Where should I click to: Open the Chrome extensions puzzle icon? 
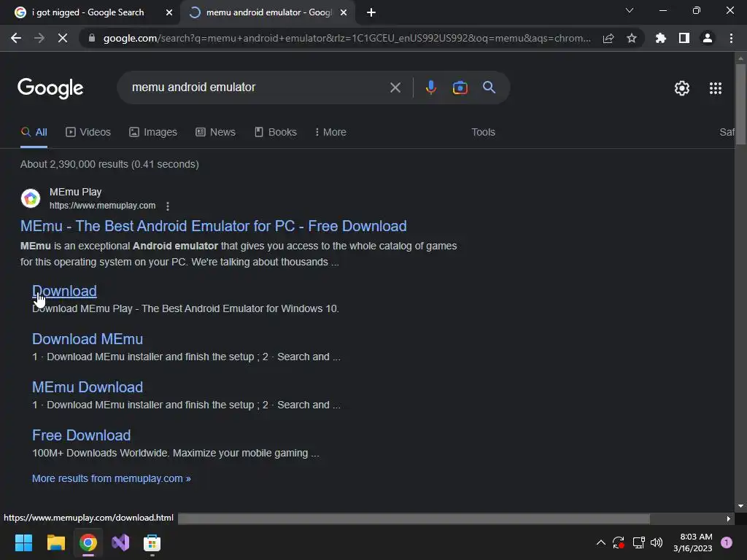pyautogui.click(x=661, y=38)
